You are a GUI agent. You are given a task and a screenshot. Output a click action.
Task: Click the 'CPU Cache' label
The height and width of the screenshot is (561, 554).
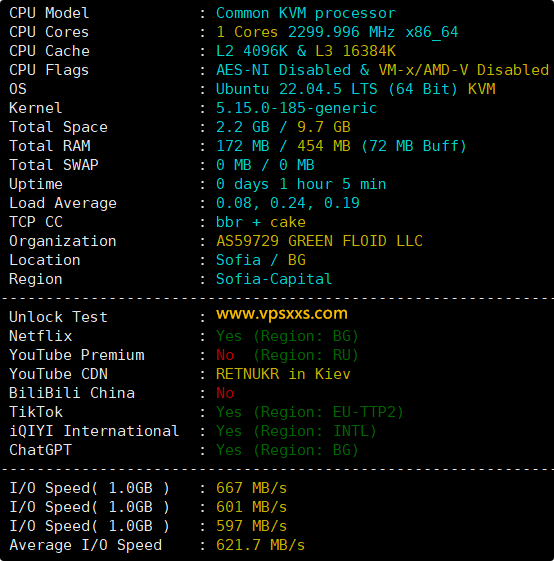(x=49, y=51)
